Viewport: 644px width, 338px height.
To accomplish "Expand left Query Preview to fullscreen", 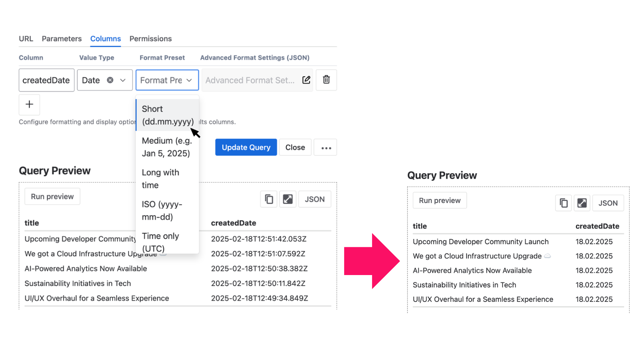I will point(288,199).
